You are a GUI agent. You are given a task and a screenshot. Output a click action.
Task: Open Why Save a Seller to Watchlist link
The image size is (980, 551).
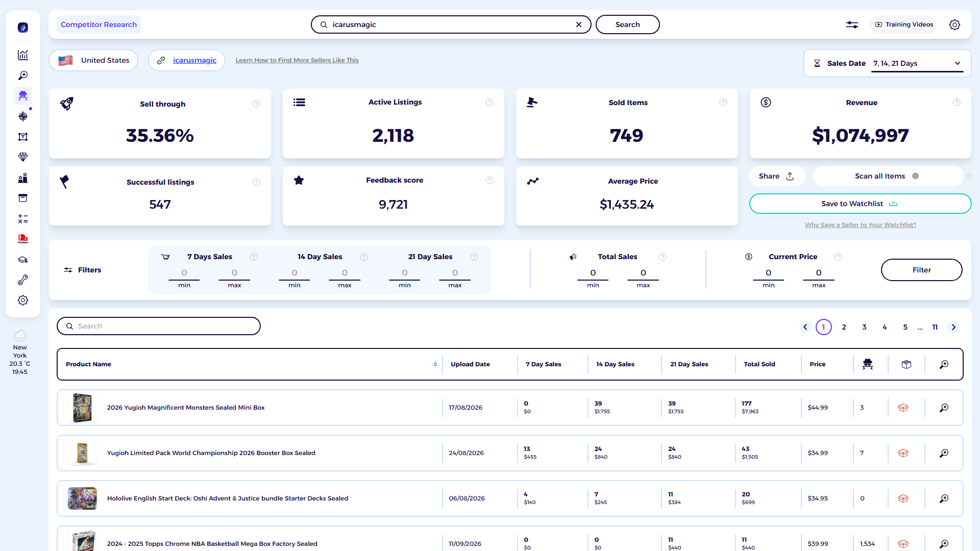pos(861,225)
